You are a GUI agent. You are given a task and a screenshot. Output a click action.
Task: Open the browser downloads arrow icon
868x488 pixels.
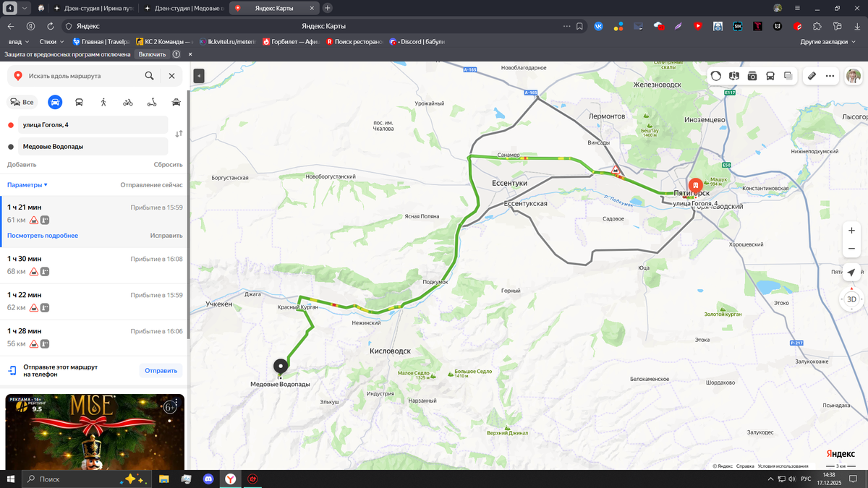(856, 26)
